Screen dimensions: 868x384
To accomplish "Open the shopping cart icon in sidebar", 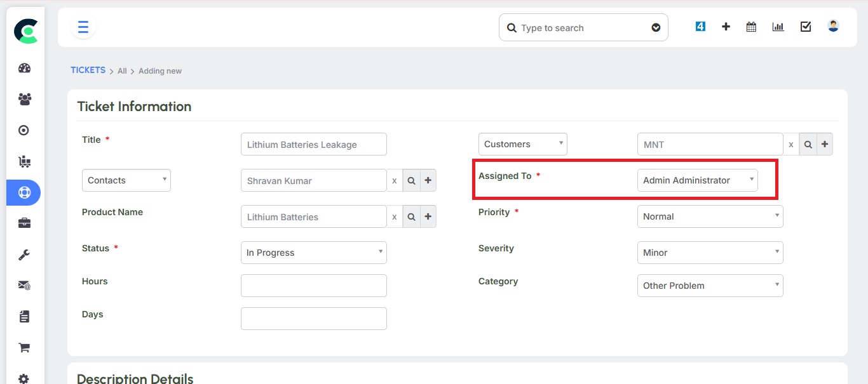I will pyautogui.click(x=24, y=347).
